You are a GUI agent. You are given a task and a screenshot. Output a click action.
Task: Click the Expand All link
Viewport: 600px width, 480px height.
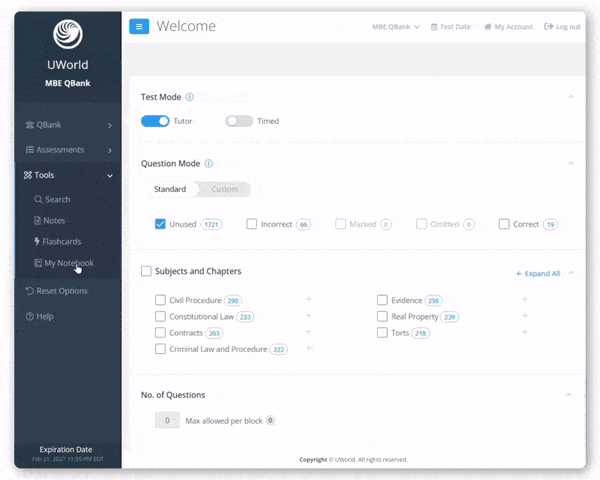[538, 273]
